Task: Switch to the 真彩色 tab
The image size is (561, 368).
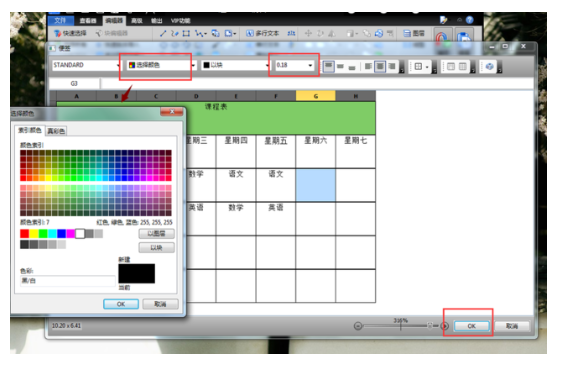Action: (x=57, y=131)
